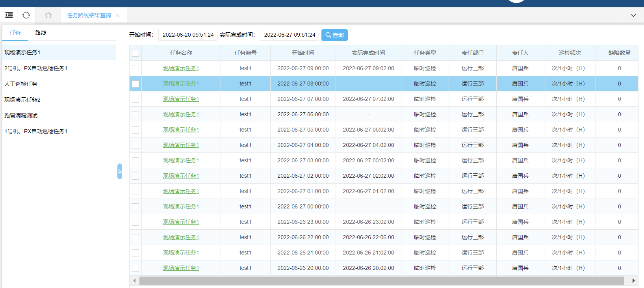The width and height of the screenshot is (644, 288).
Task: Open 现场演示任务1 link for 2022-06-26 20:00:00 row
Action: coord(181,268)
